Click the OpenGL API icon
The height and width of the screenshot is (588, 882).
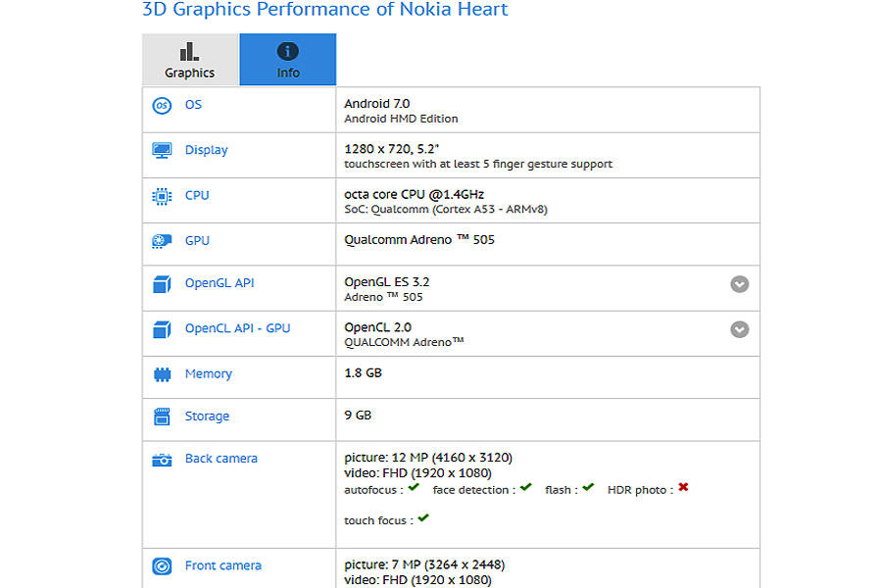(x=161, y=284)
